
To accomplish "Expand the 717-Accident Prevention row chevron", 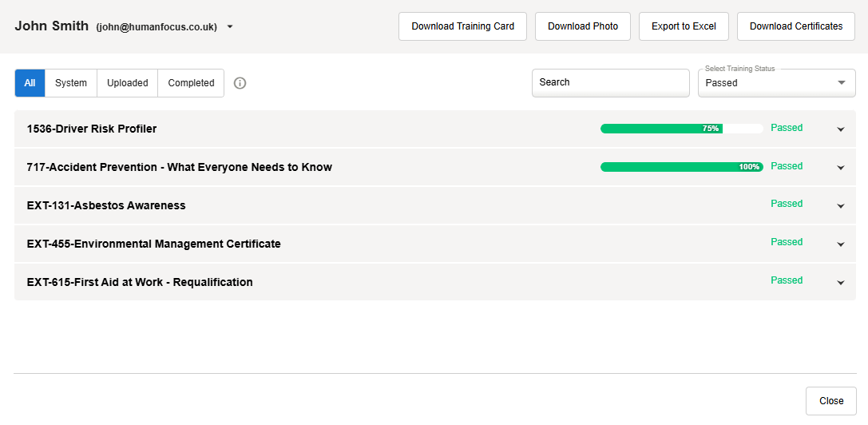I will click(840, 168).
